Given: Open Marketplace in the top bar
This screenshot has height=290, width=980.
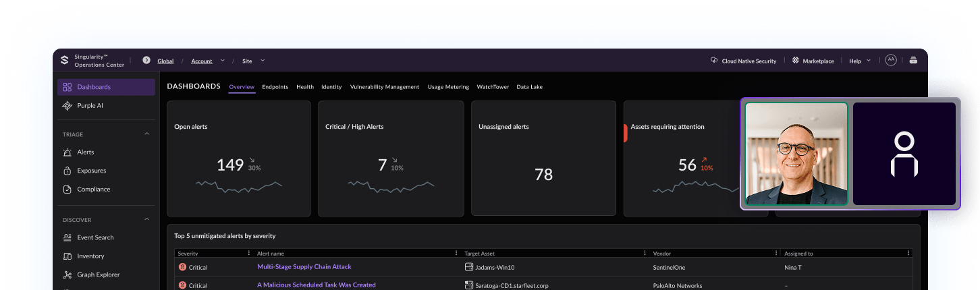Looking at the screenshot, I should tap(813, 61).
